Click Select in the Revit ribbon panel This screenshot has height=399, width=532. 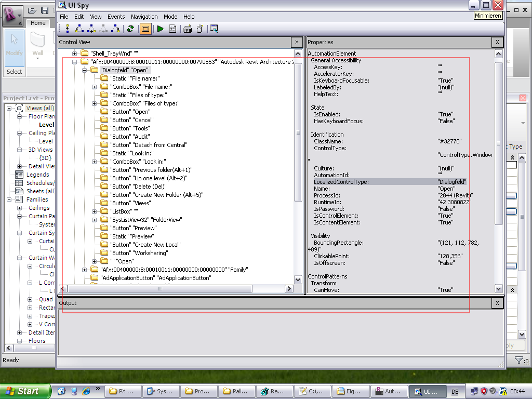14,72
